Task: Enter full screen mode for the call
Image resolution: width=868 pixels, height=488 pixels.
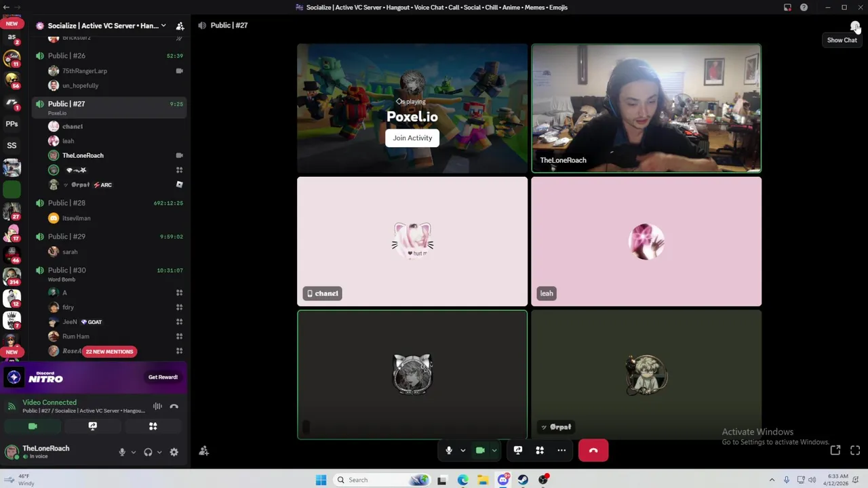Action: click(855, 450)
